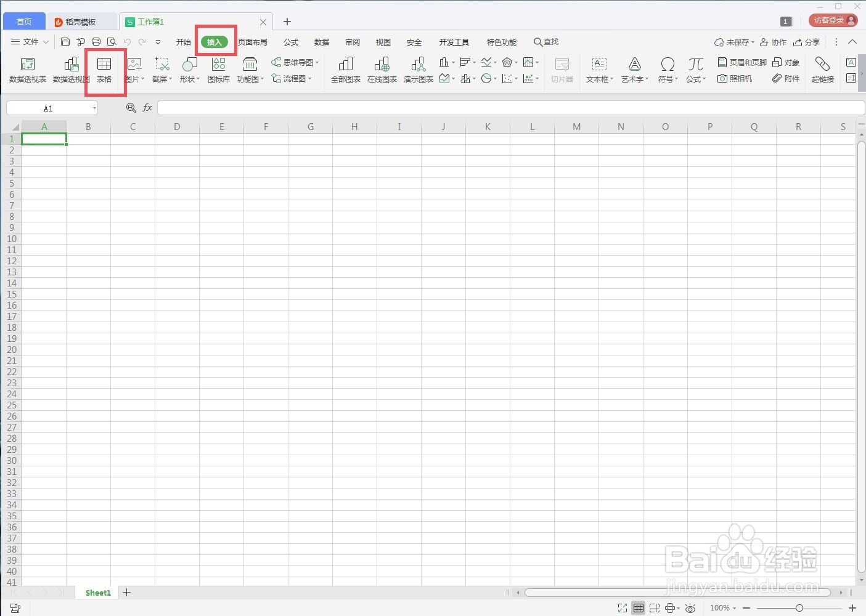This screenshot has width=866, height=616.
Task: Click the Screenshot (截屏) icon
Action: pos(162,70)
